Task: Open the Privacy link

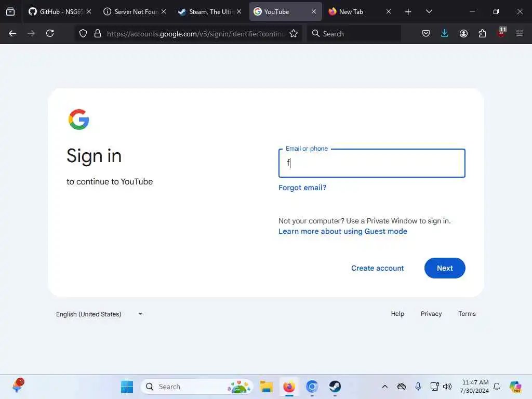Action: click(431, 314)
